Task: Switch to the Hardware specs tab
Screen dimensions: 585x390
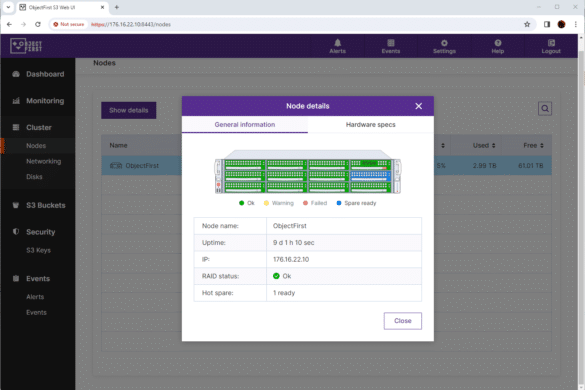Action: tap(370, 125)
